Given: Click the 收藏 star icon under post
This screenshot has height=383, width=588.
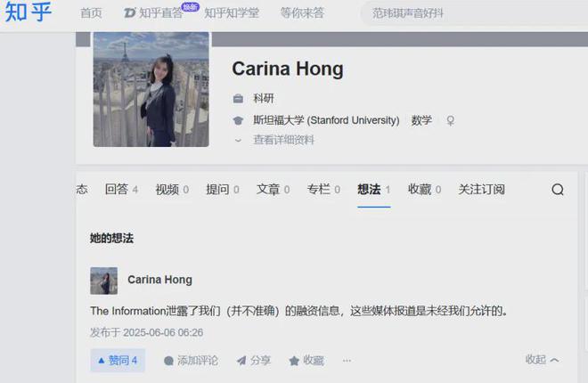Looking at the screenshot, I should tap(294, 361).
